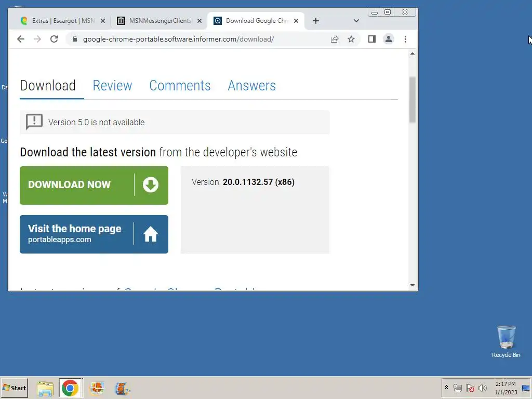532x399 pixels.
Task: Open the taskbar clock showing 2:17 PM
Action: click(506, 388)
